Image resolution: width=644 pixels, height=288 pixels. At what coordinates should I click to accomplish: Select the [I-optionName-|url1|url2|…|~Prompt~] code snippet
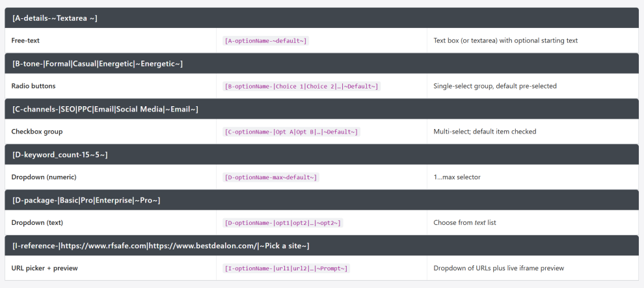[x=286, y=268]
